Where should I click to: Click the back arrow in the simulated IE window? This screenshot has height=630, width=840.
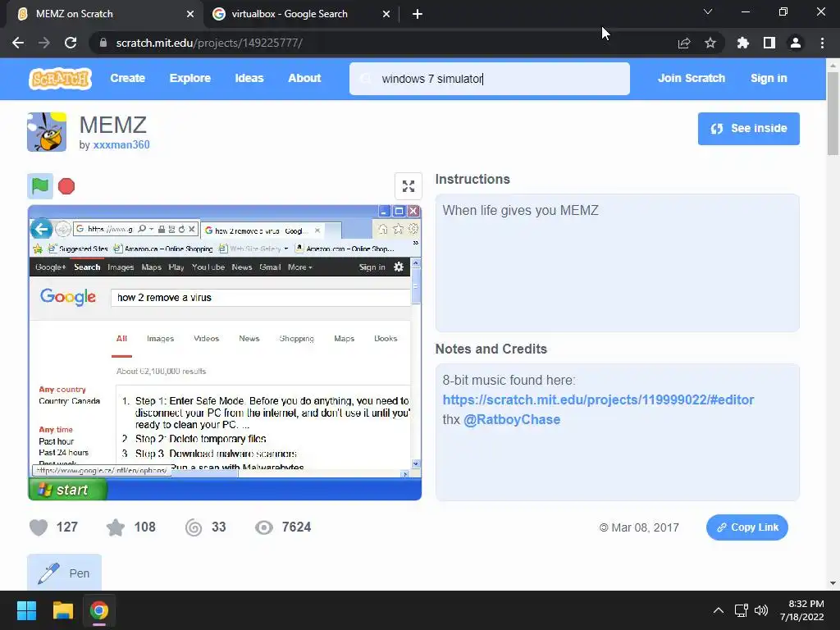click(x=41, y=230)
